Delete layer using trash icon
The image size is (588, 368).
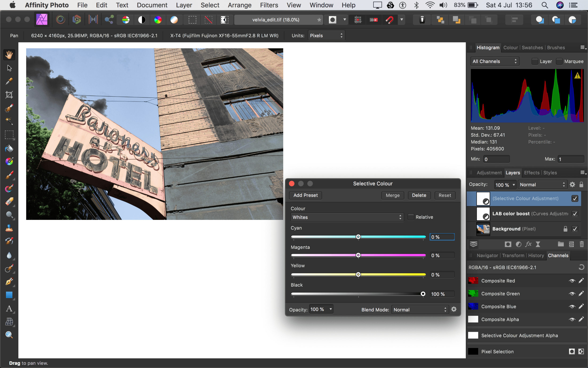pyautogui.click(x=581, y=244)
